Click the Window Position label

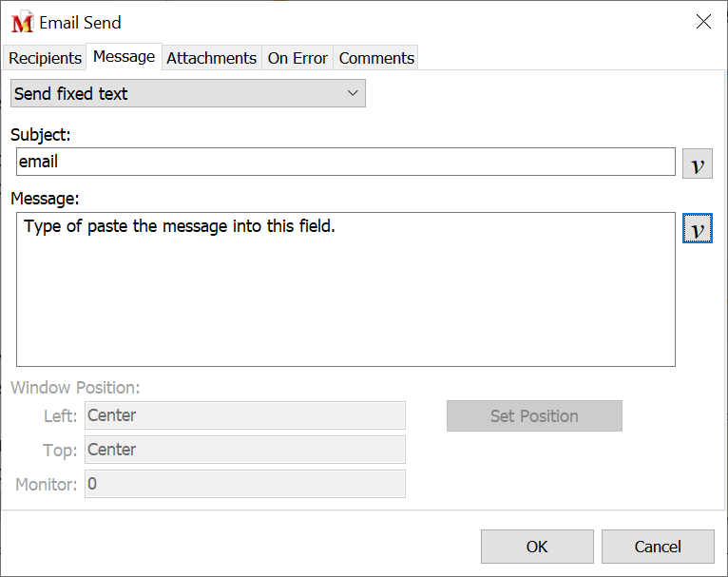(75, 388)
